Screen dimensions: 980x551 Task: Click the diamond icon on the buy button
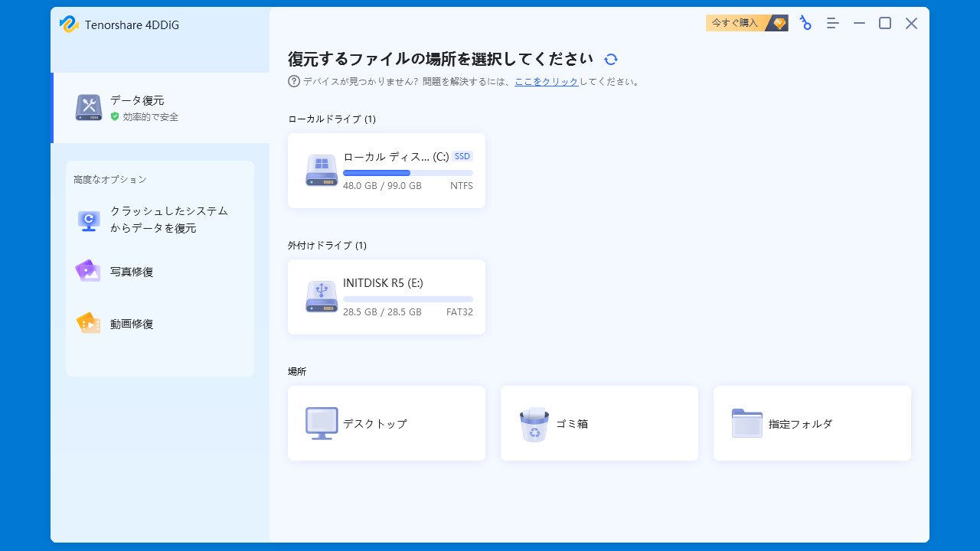pos(779,23)
